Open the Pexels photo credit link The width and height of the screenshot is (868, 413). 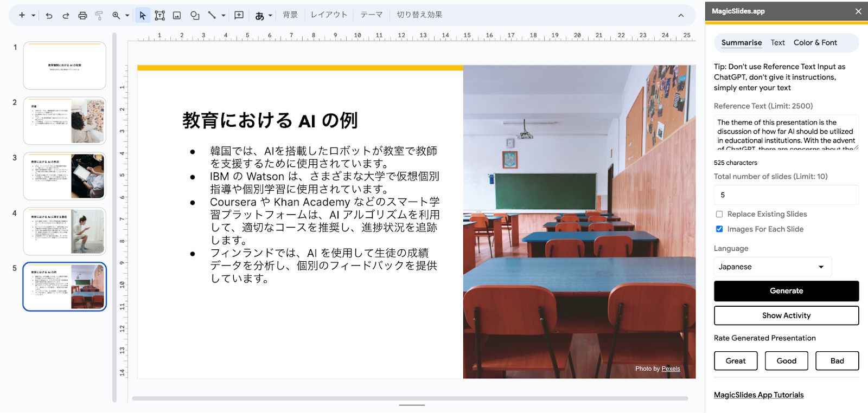click(671, 369)
